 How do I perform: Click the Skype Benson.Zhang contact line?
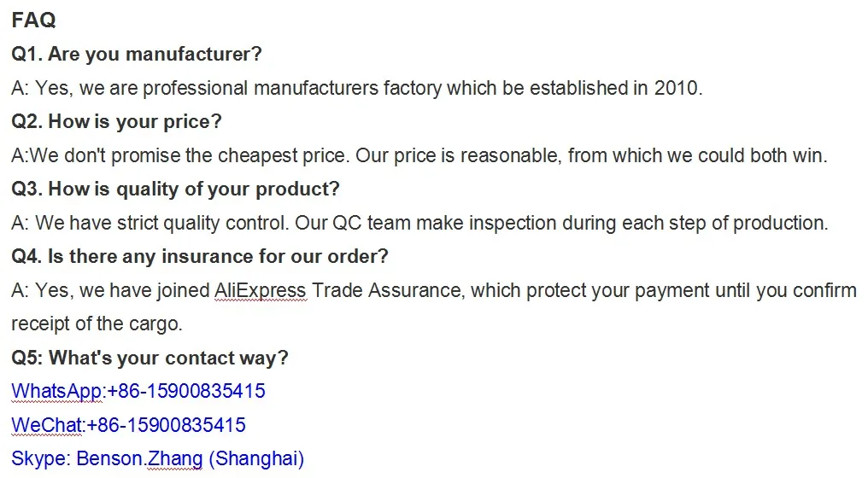click(158, 459)
